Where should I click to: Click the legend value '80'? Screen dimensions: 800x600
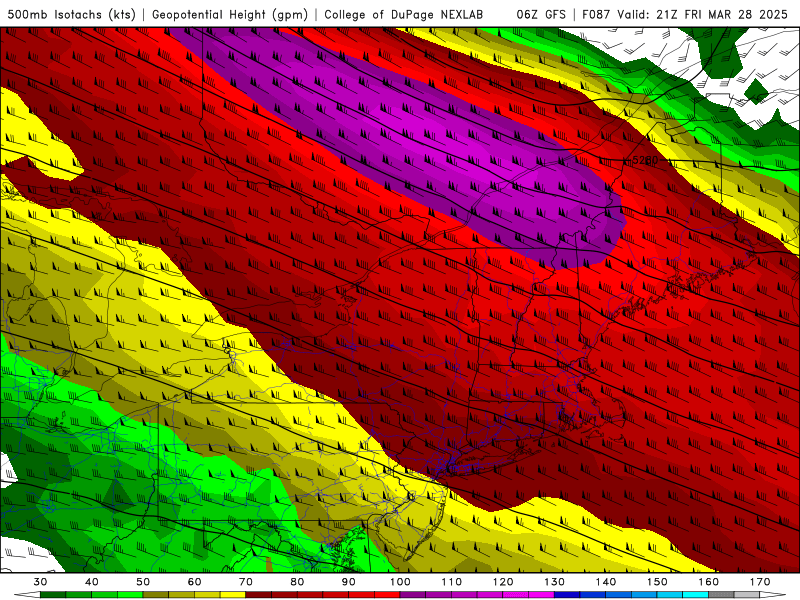coord(297,582)
